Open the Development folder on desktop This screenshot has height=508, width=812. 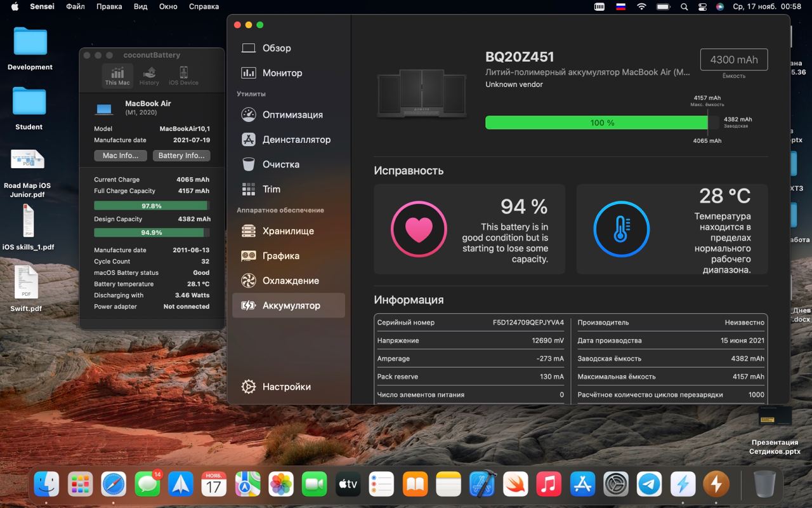[30, 48]
